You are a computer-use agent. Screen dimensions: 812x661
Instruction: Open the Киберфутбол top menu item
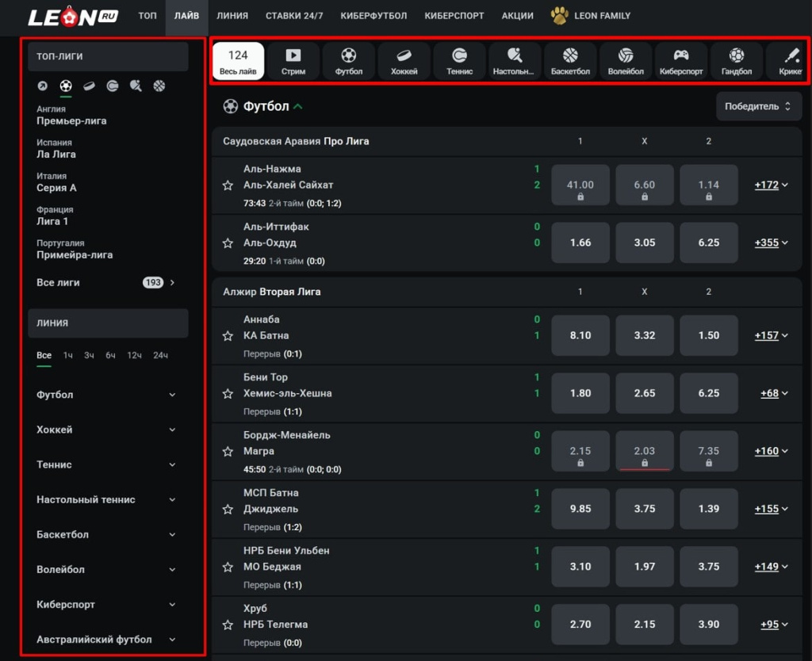click(x=373, y=16)
